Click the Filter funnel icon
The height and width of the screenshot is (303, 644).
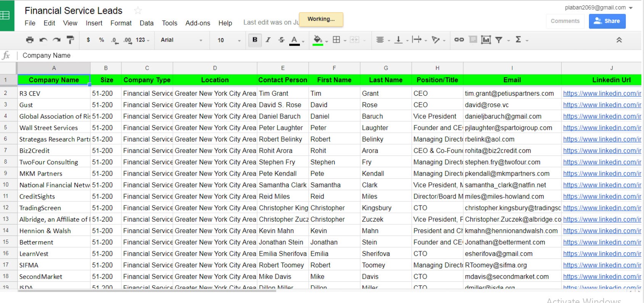pos(499,40)
